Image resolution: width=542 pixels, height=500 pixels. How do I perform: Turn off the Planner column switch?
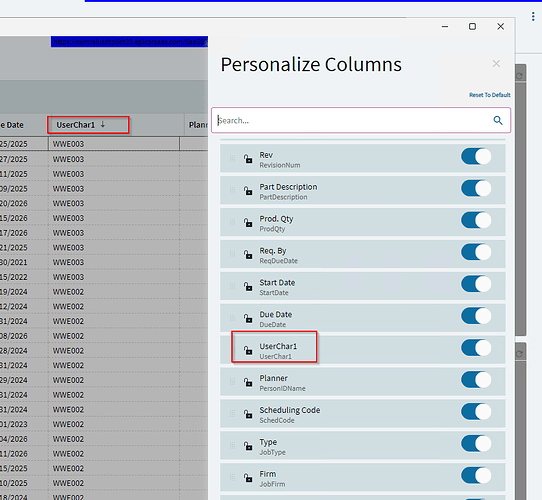[476, 380]
